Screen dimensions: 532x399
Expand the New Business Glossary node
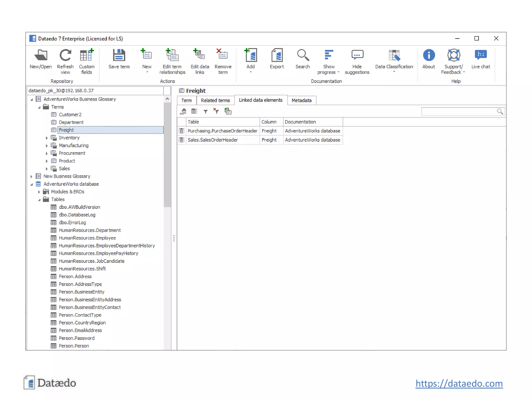coord(31,176)
